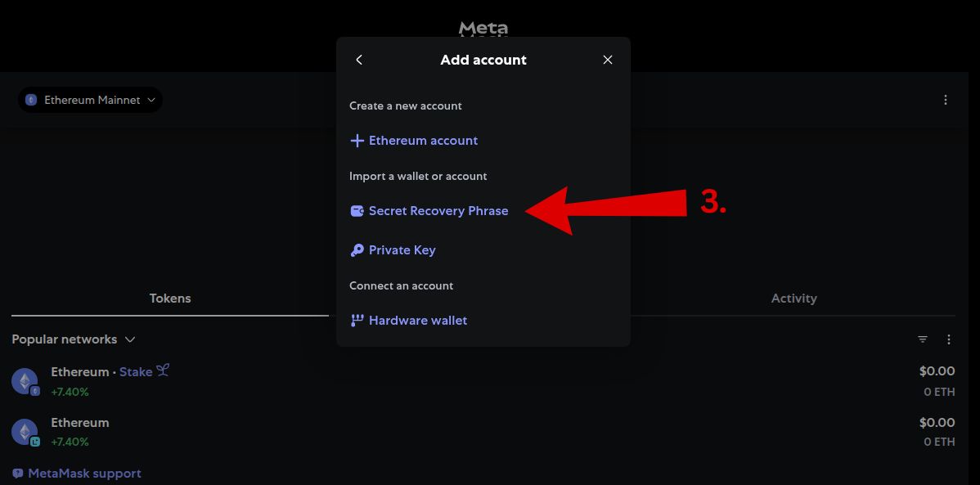Viewport: 980px width, 485px height.
Task: Click the plus icon next to Ethereum account
Action: click(357, 140)
